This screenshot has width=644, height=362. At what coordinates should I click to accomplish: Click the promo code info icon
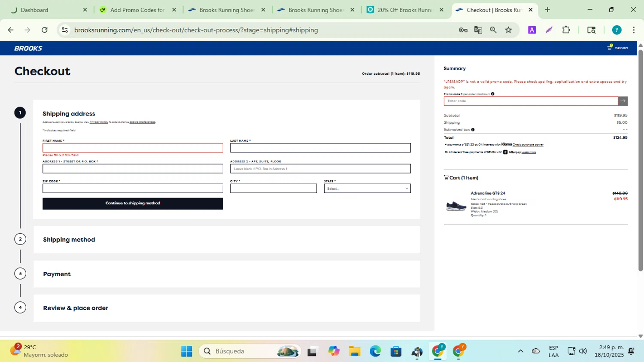click(x=492, y=94)
